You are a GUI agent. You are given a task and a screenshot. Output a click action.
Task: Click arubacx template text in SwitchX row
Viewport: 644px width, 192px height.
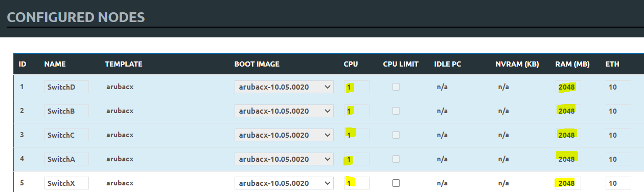coord(120,183)
